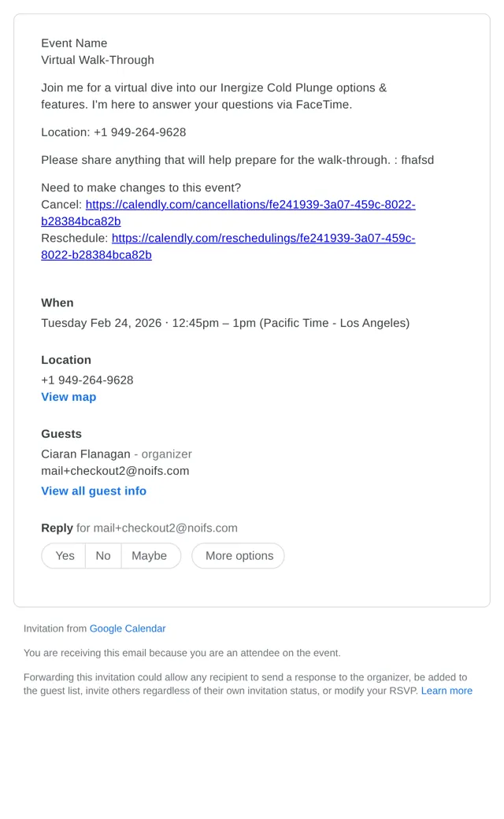Reply Yes to the invitation
The width and height of the screenshot is (504, 819).
tap(65, 556)
